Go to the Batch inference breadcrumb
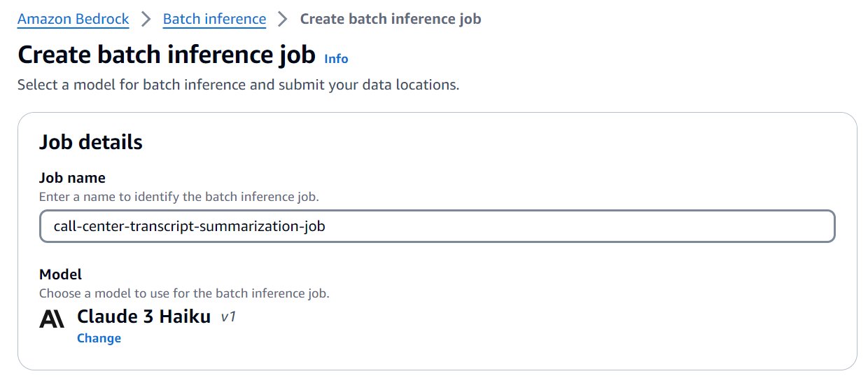This screenshot has height=383, width=868. pos(214,19)
